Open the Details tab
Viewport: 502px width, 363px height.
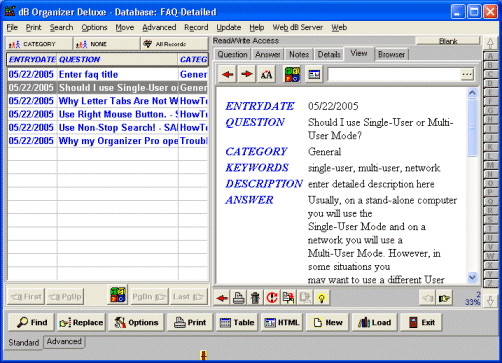(329, 54)
